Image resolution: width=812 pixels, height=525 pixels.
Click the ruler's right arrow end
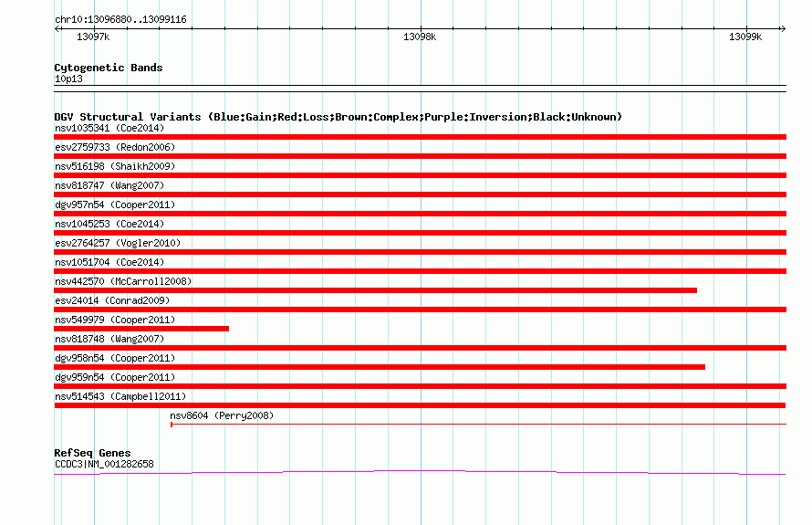[x=783, y=29]
